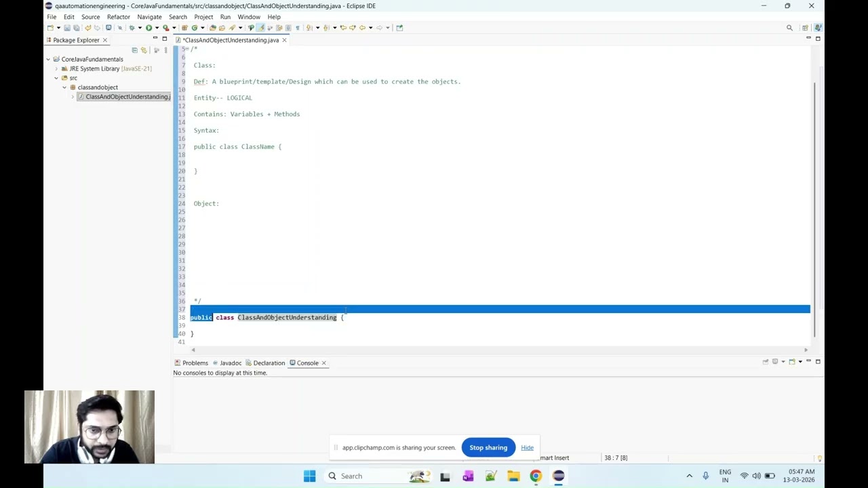This screenshot has width=868, height=488.
Task: Save the current file with Save icon
Action: click(67, 28)
